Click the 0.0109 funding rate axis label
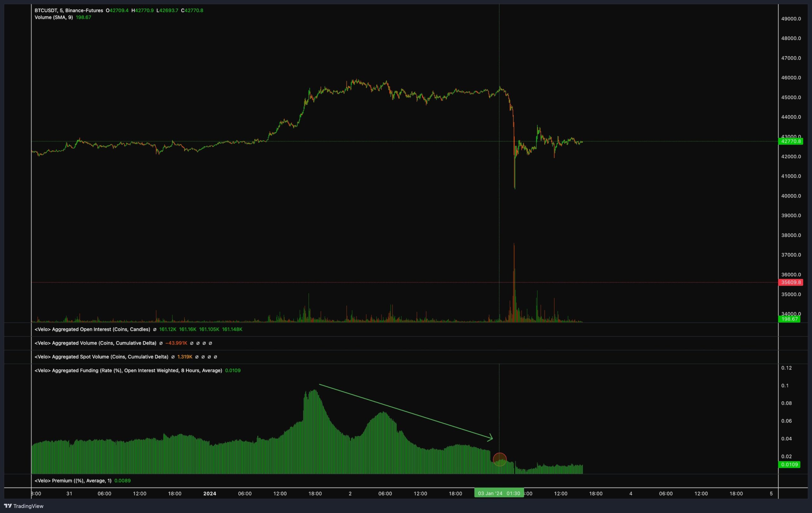812x513 pixels. (789, 464)
